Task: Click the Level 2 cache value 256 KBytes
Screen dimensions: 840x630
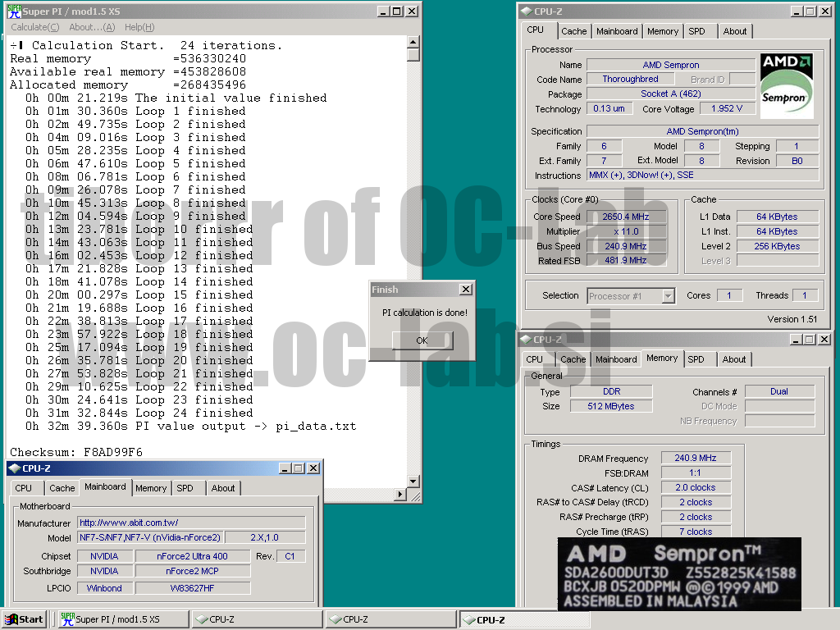Action: pos(778,246)
